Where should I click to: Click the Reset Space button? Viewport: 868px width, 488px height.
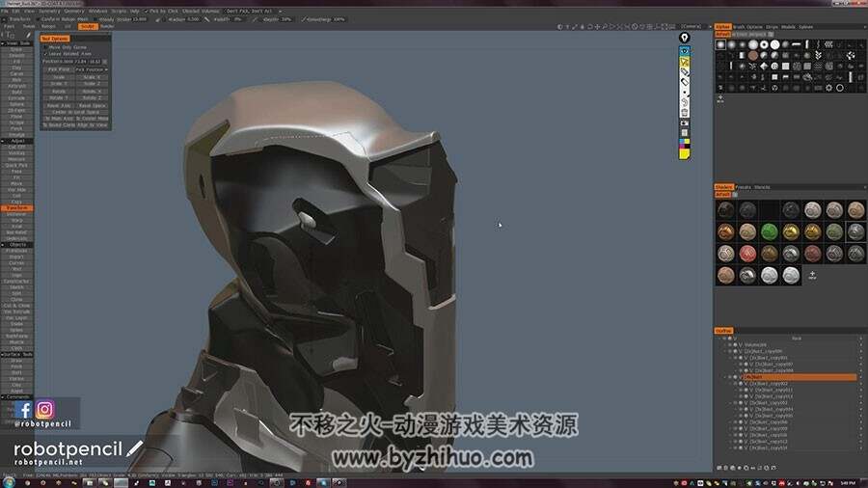tap(92, 105)
